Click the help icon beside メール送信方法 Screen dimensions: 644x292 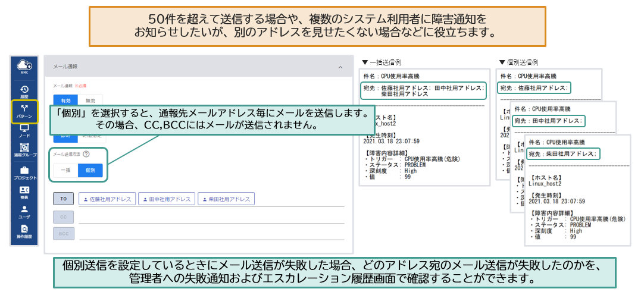pyautogui.click(x=86, y=154)
